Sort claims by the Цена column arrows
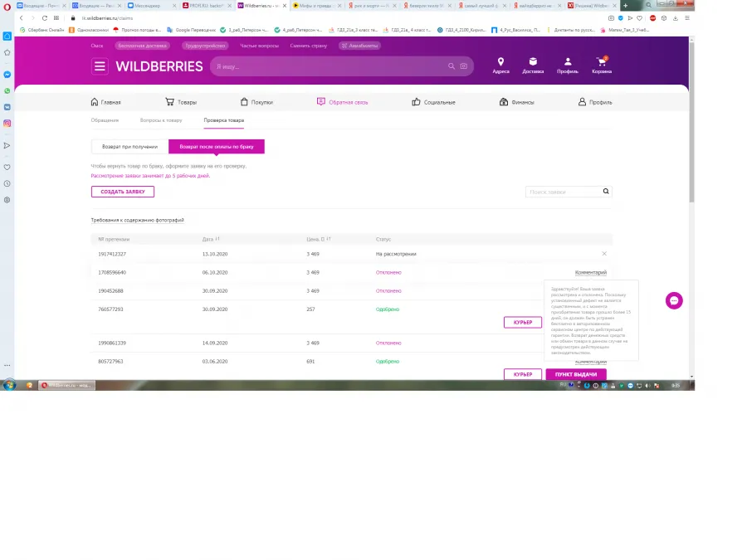The width and height of the screenshot is (747, 560). (x=329, y=239)
